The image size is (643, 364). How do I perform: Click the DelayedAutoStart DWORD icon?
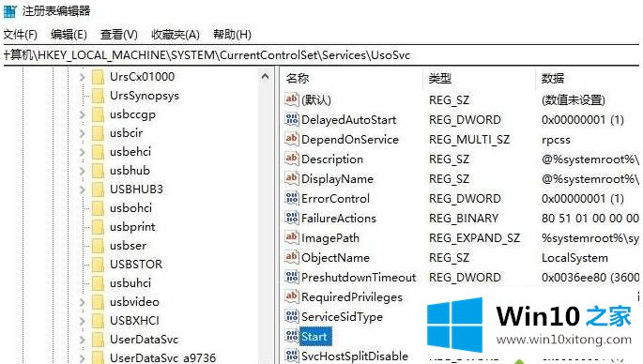[292, 119]
